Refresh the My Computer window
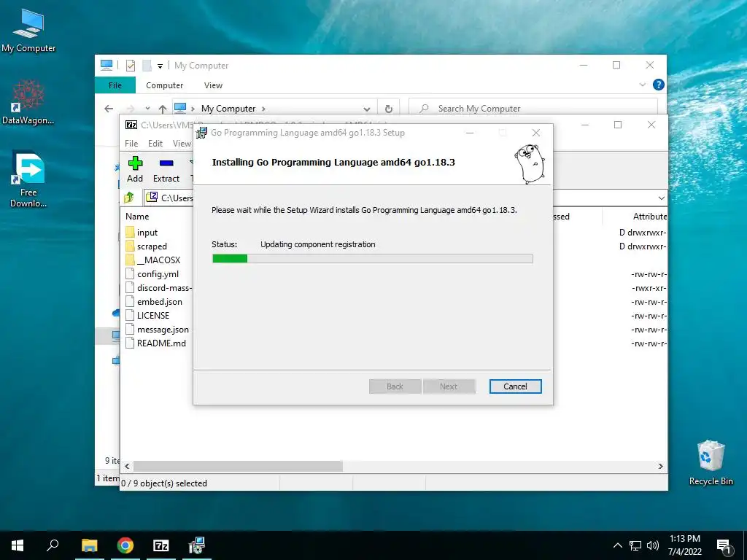Screen dimensions: 747x560 [389, 109]
